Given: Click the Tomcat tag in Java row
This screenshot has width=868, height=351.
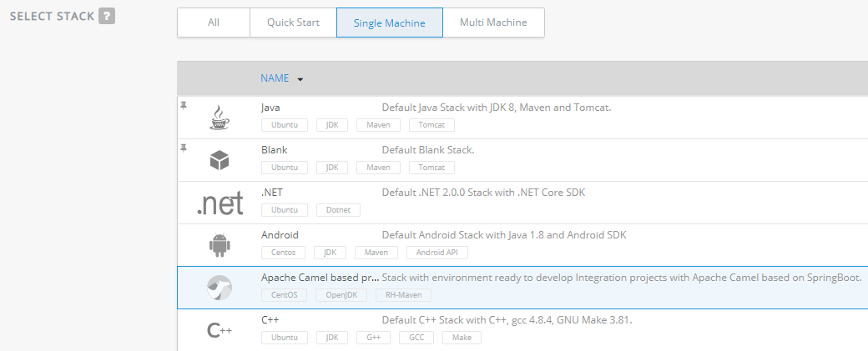Looking at the screenshot, I should click(x=431, y=125).
